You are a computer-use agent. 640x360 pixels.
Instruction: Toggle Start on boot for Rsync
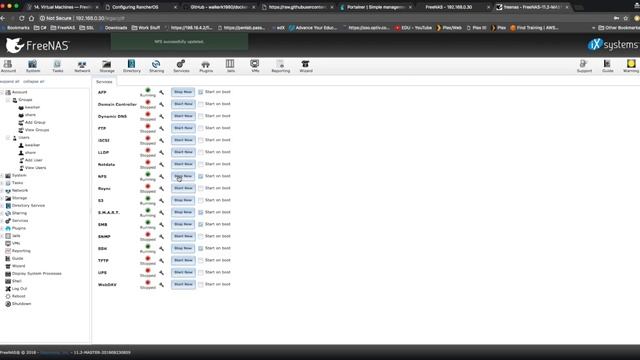tap(201, 188)
